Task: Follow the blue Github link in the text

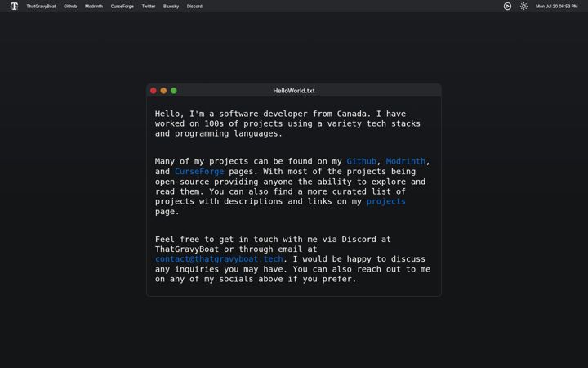Action: (362, 161)
